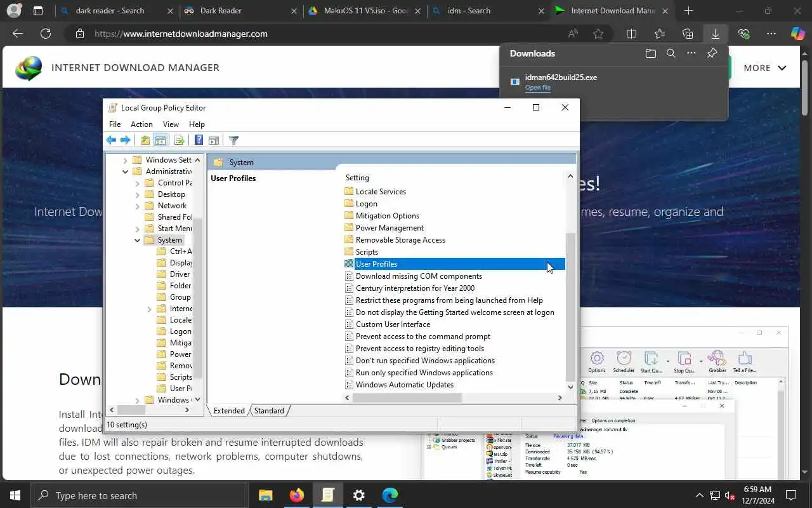The height and width of the screenshot is (508, 812).
Task: Click the Export List toolbar icon
Action: pyautogui.click(x=179, y=140)
